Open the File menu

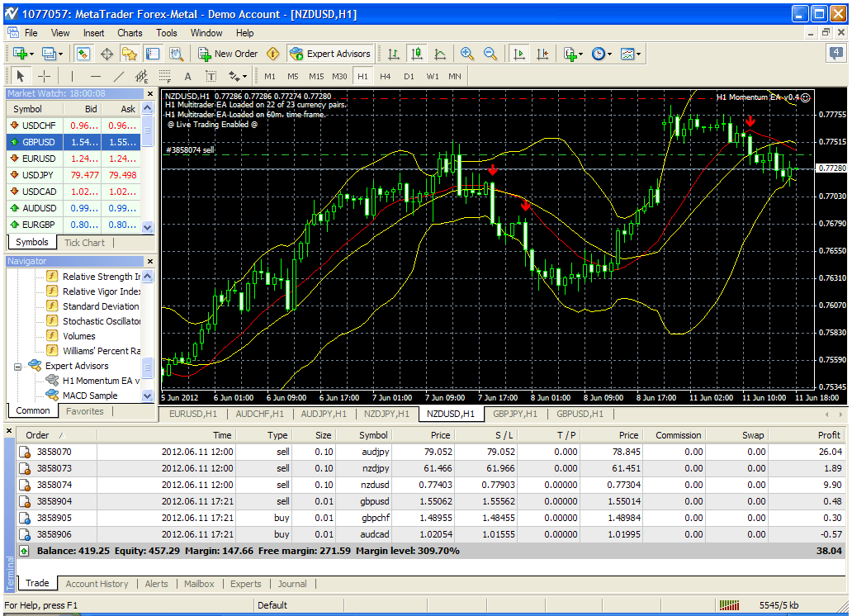(31, 33)
